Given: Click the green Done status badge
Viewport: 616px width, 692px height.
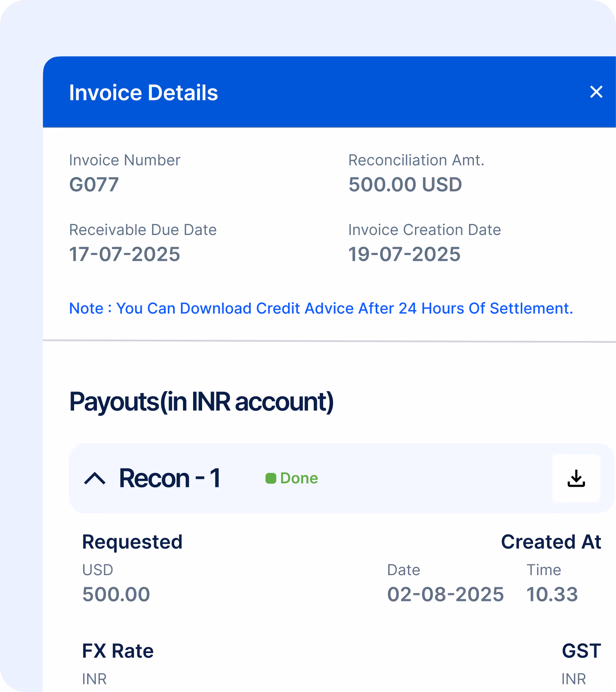Looking at the screenshot, I should click(x=292, y=478).
